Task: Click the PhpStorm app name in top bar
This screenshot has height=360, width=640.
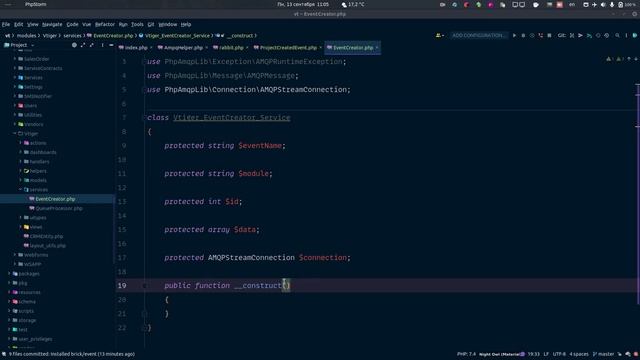Action: 36,4
